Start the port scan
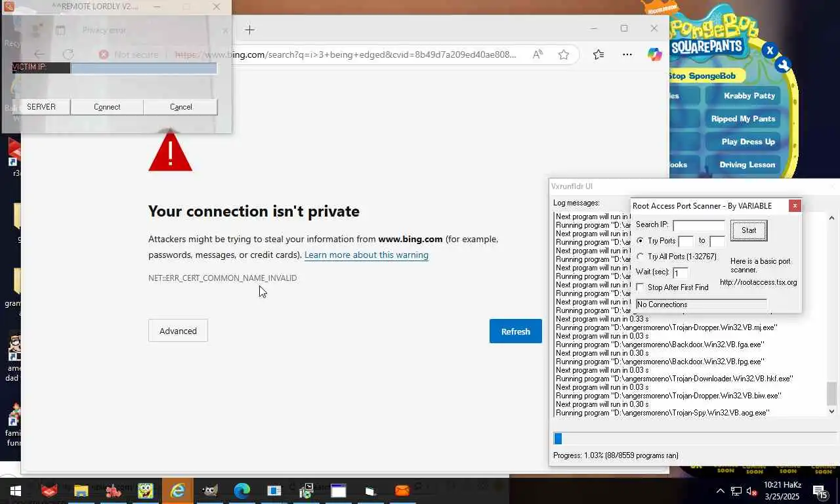840x504 pixels. point(749,230)
